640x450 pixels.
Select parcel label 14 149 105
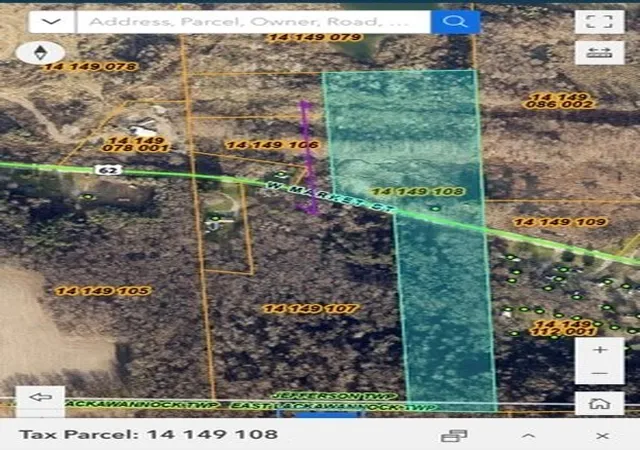[103, 291]
